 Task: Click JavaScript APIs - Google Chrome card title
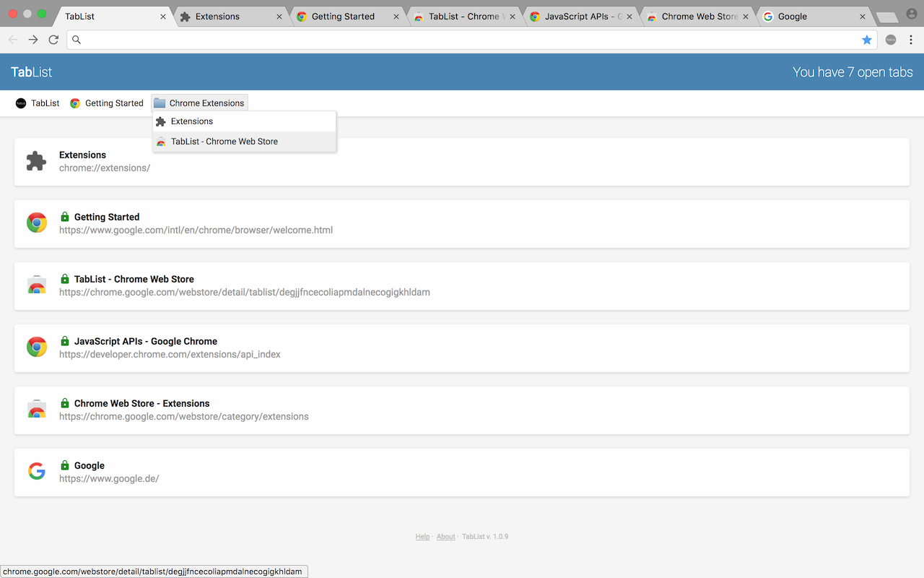pos(146,341)
